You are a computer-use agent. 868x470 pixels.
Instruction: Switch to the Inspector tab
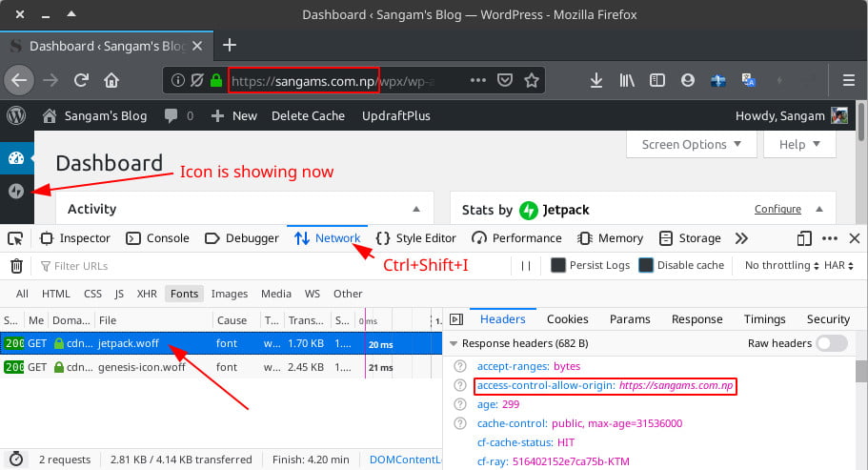pyautogui.click(x=75, y=238)
